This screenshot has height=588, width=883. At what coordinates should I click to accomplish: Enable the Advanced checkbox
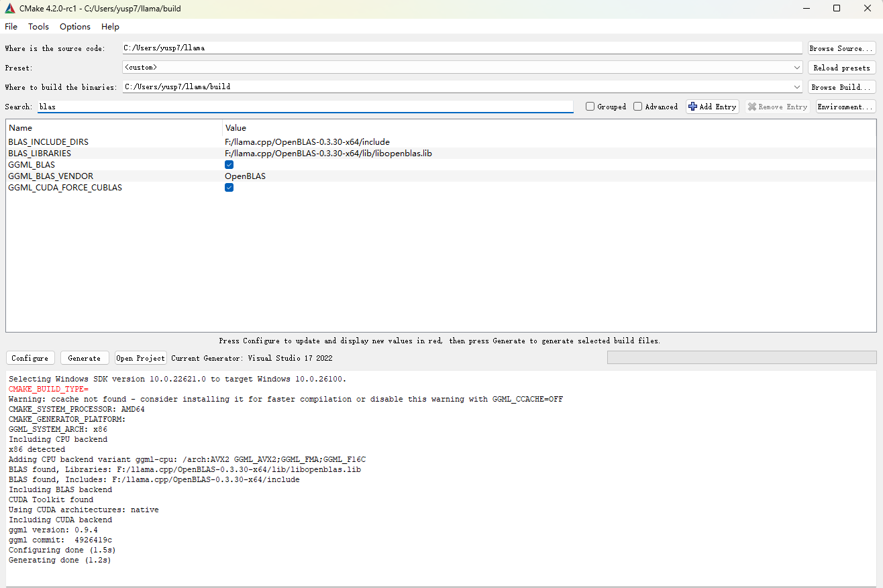point(638,107)
